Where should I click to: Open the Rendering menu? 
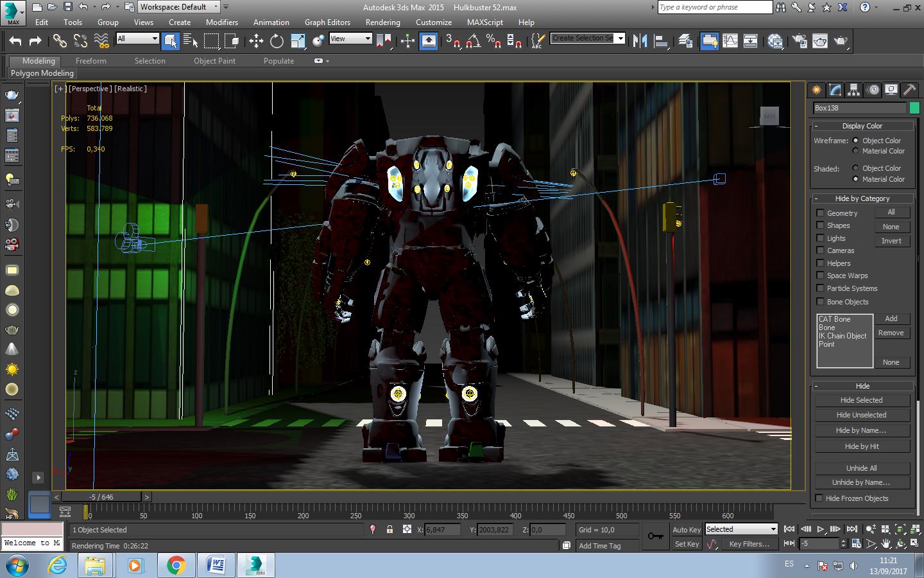(x=382, y=22)
